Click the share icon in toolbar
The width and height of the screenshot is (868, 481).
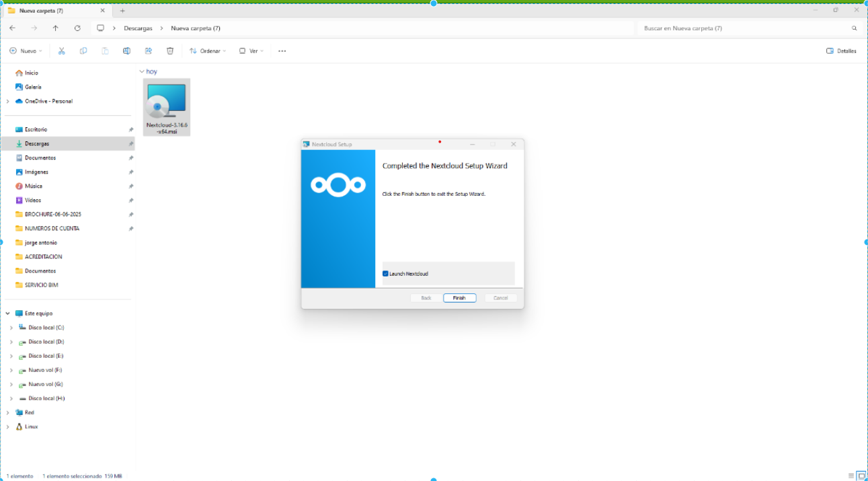click(148, 51)
